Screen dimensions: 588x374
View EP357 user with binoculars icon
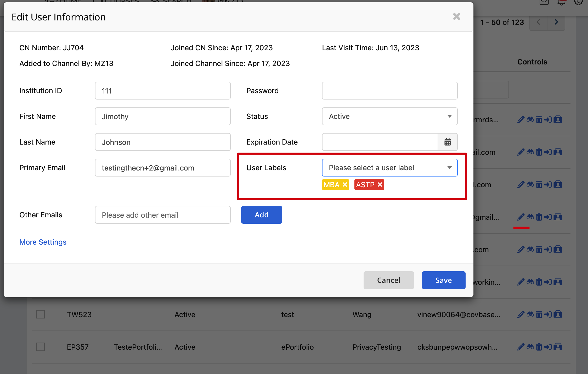(x=530, y=346)
